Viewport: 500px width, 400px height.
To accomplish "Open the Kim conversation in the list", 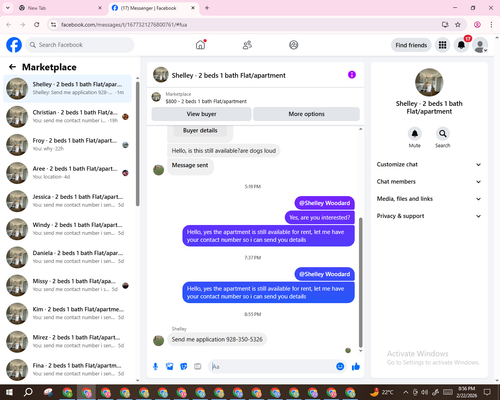I will pyautogui.click(x=67, y=313).
